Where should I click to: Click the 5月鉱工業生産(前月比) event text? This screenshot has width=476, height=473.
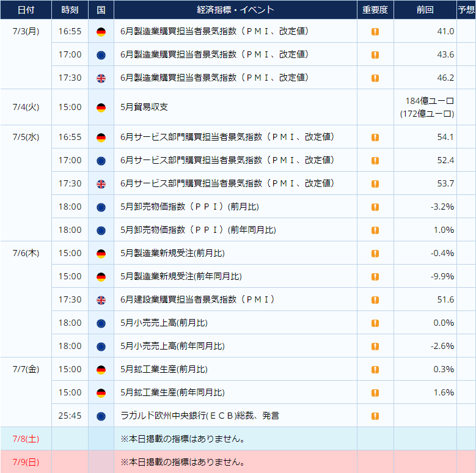[164, 369]
